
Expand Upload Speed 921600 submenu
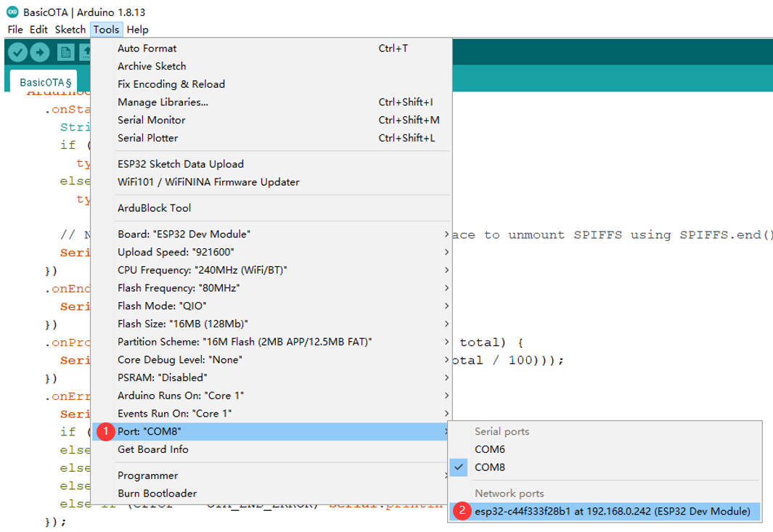click(271, 252)
